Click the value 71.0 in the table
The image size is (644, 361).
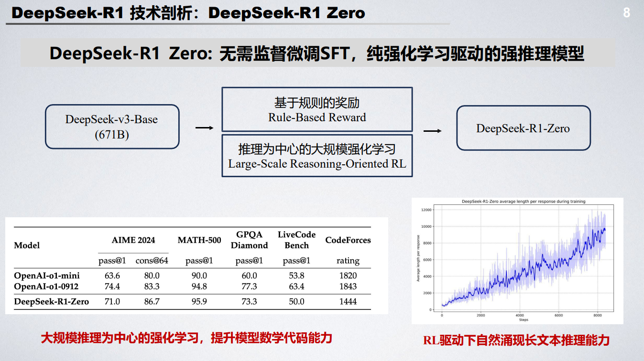tap(112, 302)
